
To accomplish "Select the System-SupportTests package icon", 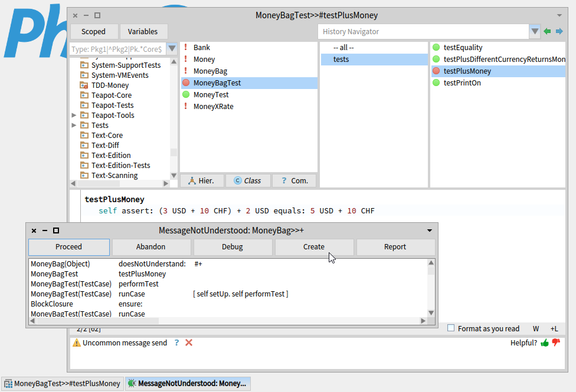I will pos(84,65).
